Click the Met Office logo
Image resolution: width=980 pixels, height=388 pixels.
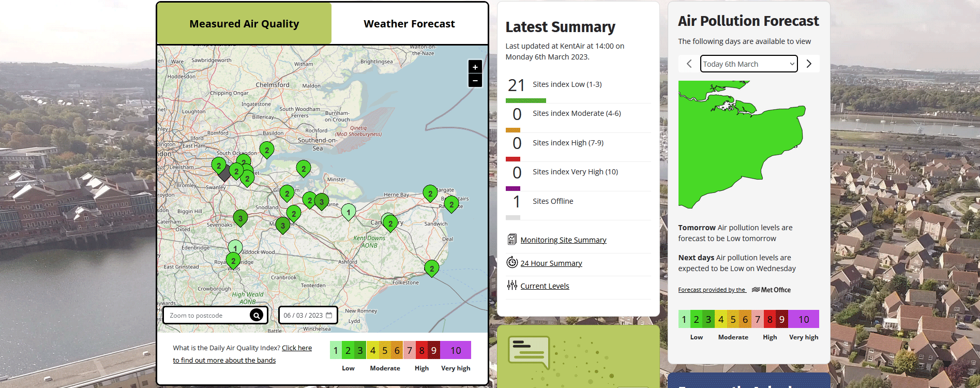tap(771, 290)
